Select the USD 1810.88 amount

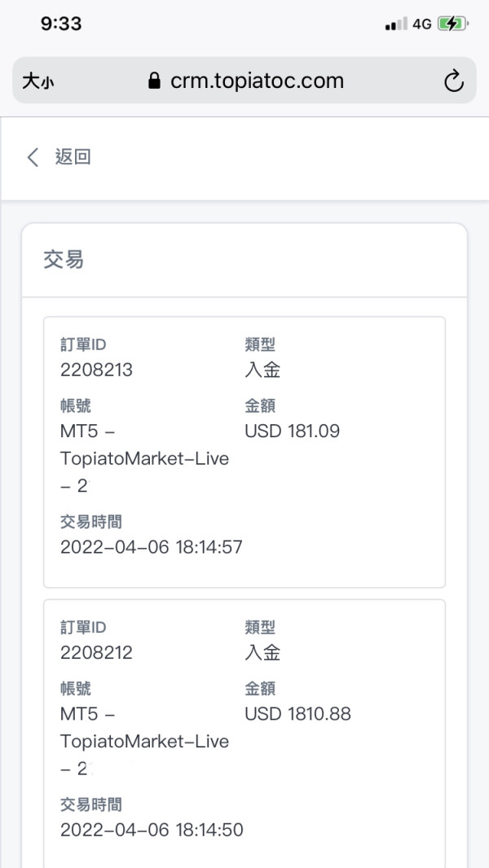(297, 714)
